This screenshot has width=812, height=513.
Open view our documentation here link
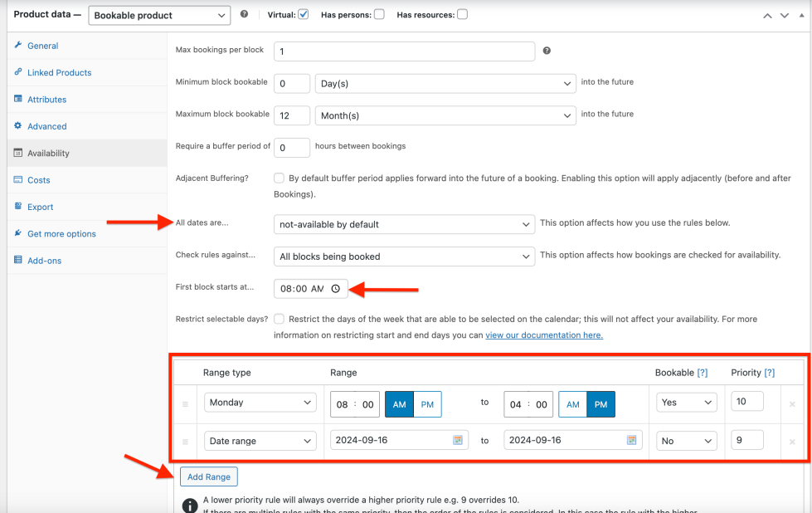[x=544, y=335]
